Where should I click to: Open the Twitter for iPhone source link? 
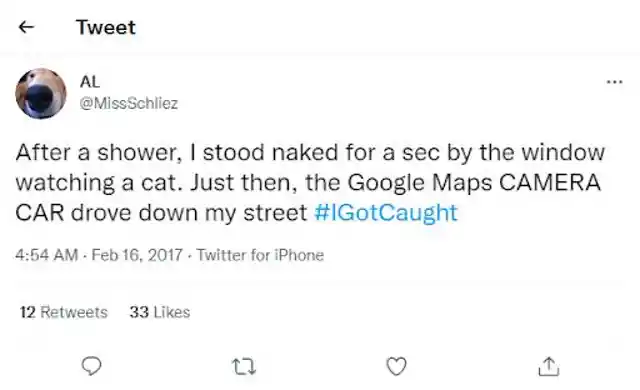[260, 255]
